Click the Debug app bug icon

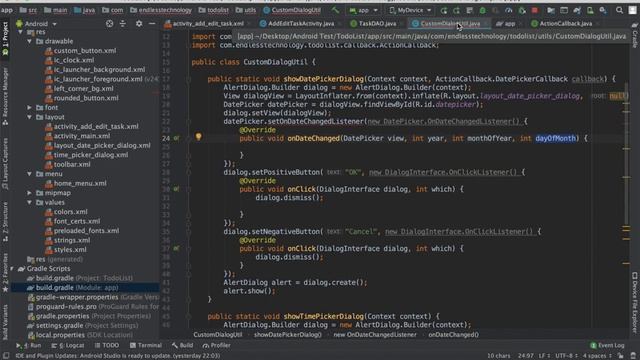pos(482,10)
